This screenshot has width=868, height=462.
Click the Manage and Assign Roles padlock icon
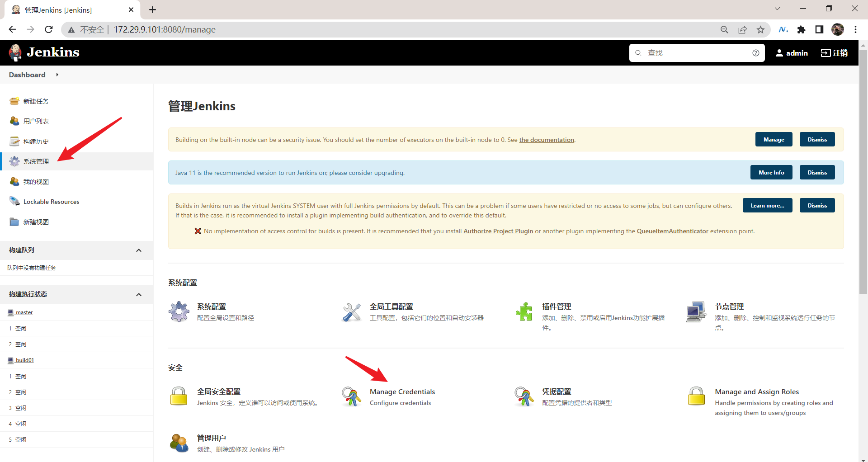point(696,396)
